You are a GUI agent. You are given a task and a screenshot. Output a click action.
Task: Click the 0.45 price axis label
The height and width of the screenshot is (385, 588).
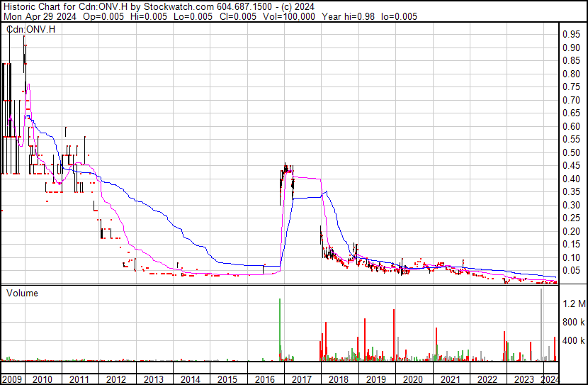pyautogui.click(x=572, y=166)
